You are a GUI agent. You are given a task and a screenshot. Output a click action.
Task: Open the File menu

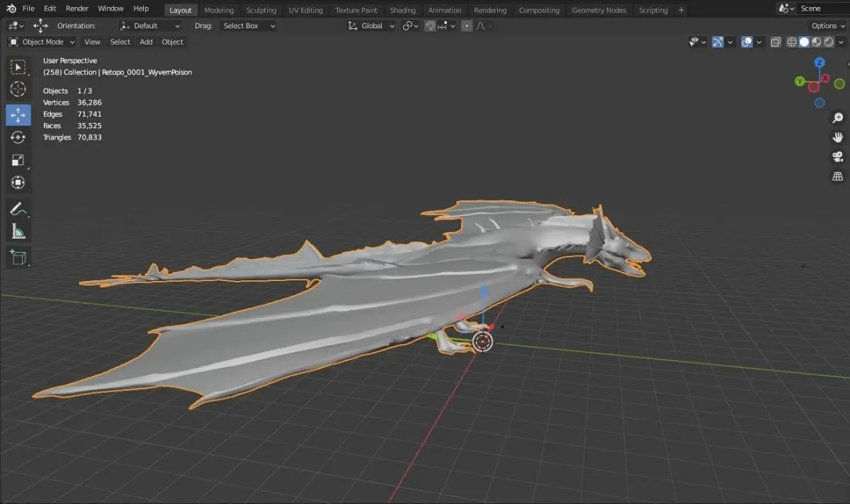(x=28, y=8)
